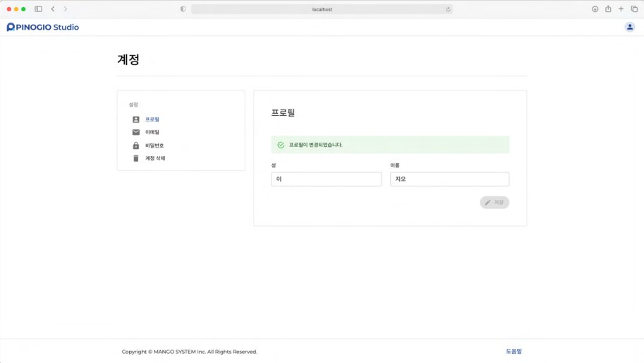The image size is (644, 363).
Task: Open the 도움말 help link in footer
Action: pos(514,351)
